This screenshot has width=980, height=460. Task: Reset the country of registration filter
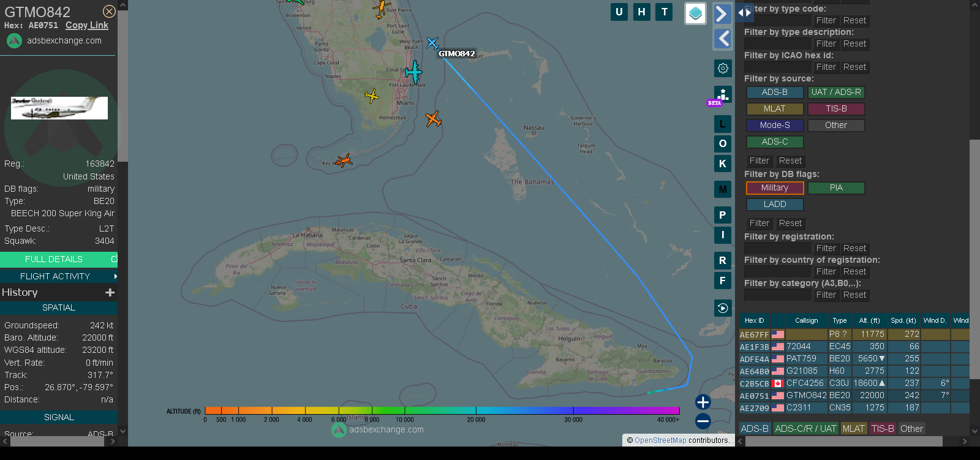(x=854, y=272)
